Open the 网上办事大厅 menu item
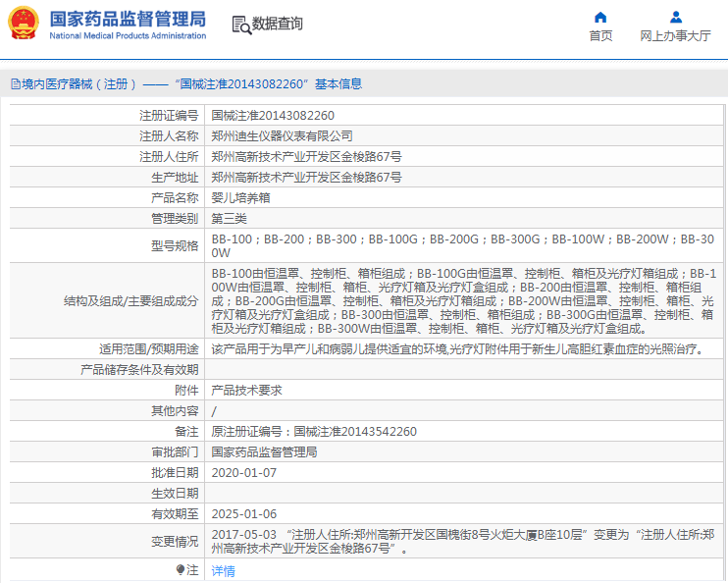Image resolution: width=728 pixels, height=583 pixels. tap(675, 35)
